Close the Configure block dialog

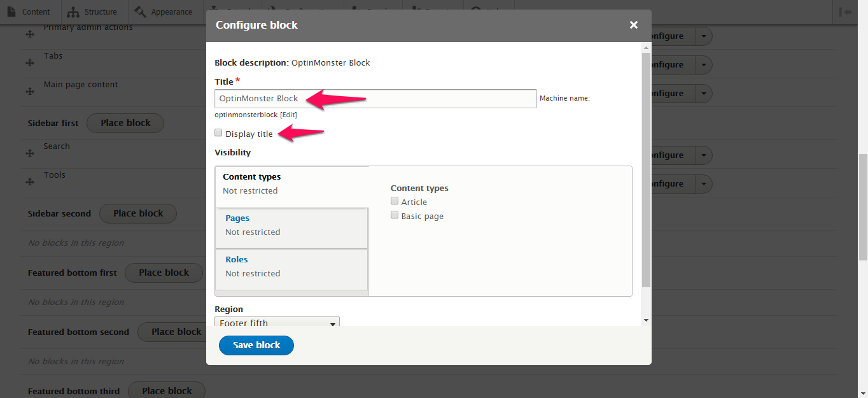pos(633,25)
